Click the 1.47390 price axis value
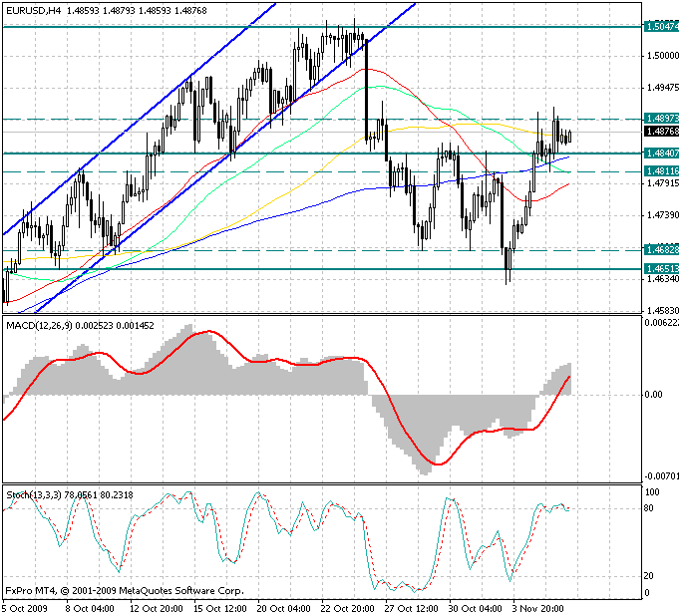This screenshot has height=616, width=679. pyautogui.click(x=662, y=215)
